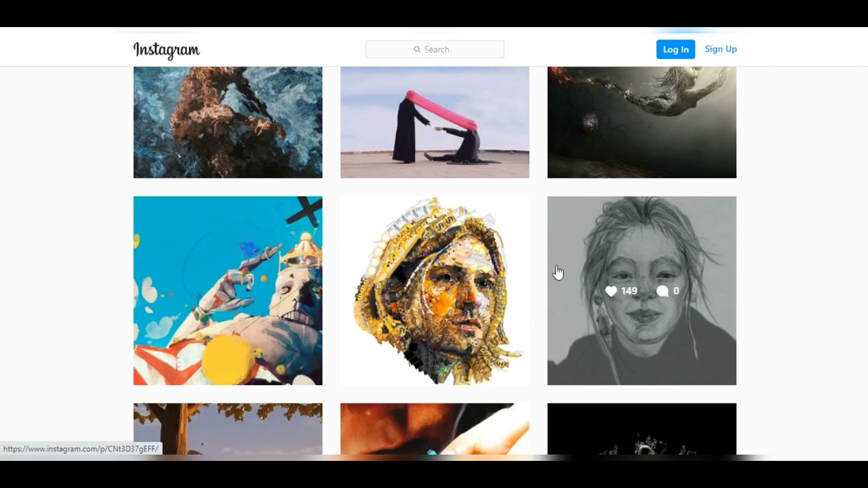The height and width of the screenshot is (488, 868).
Task: Click the Log In button
Action: point(675,49)
